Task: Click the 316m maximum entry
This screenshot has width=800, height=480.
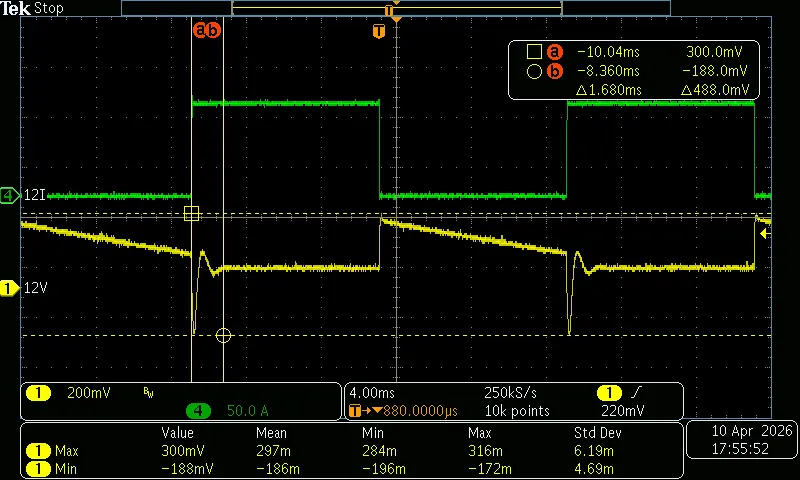Action: coord(485,451)
